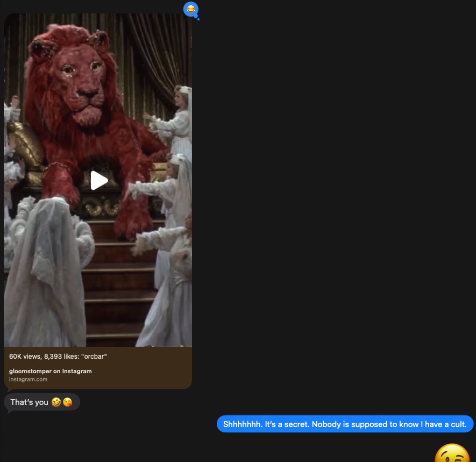Click the "60K views, 8,393 likes" caption text
The image size is (476, 462).
58,357
